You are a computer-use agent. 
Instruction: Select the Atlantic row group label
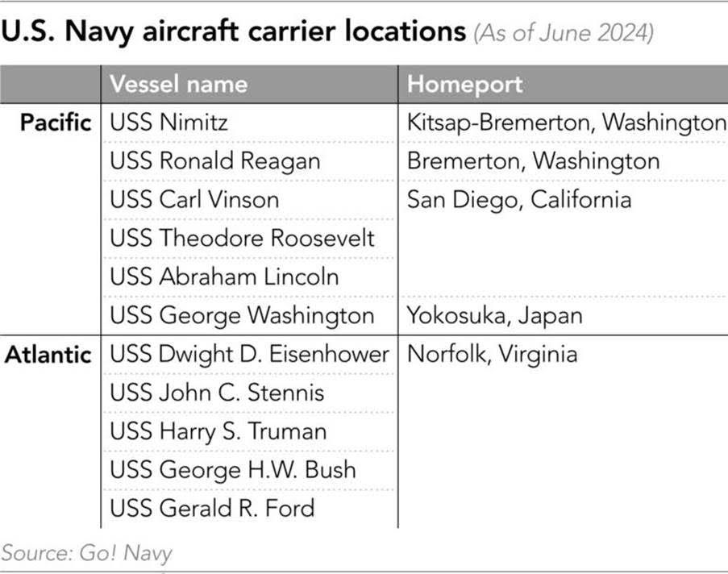[x=49, y=354]
